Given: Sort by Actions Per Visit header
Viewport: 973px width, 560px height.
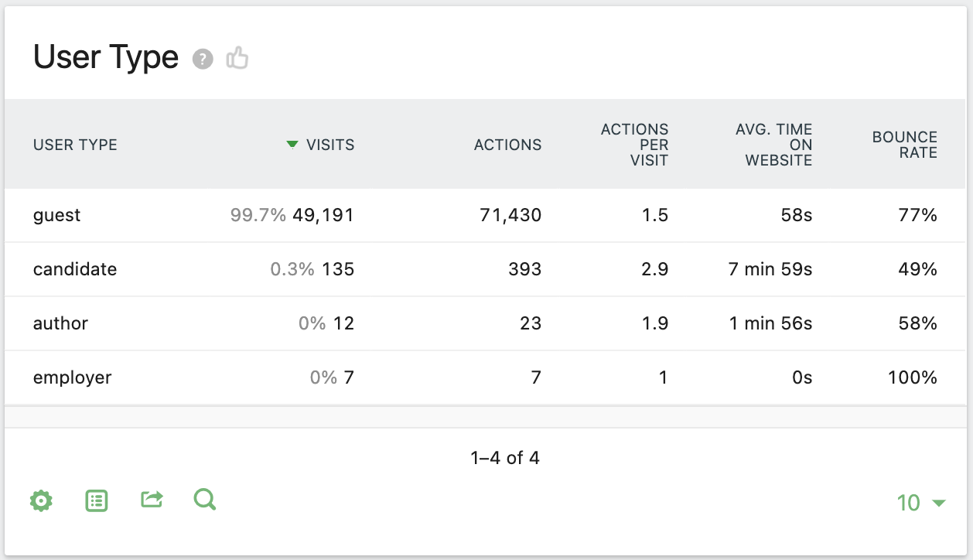Looking at the screenshot, I should click(634, 145).
